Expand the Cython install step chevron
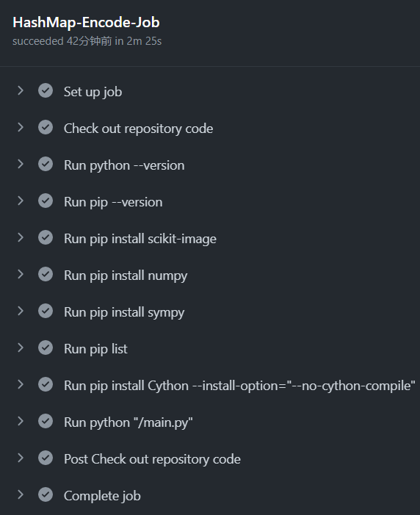The height and width of the screenshot is (515, 420). click(x=21, y=384)
